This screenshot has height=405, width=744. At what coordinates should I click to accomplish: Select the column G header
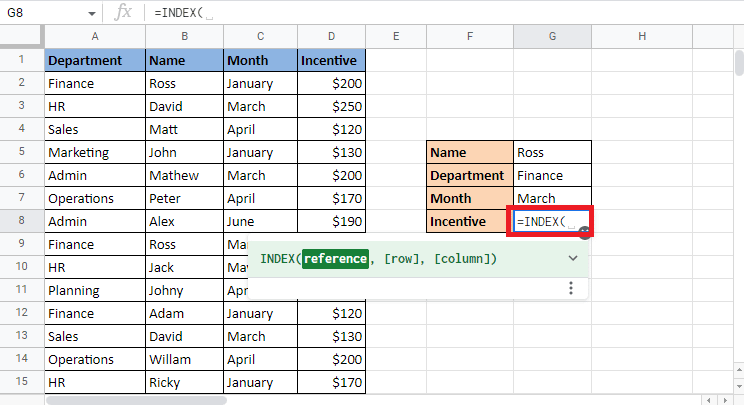pos(552,37)
